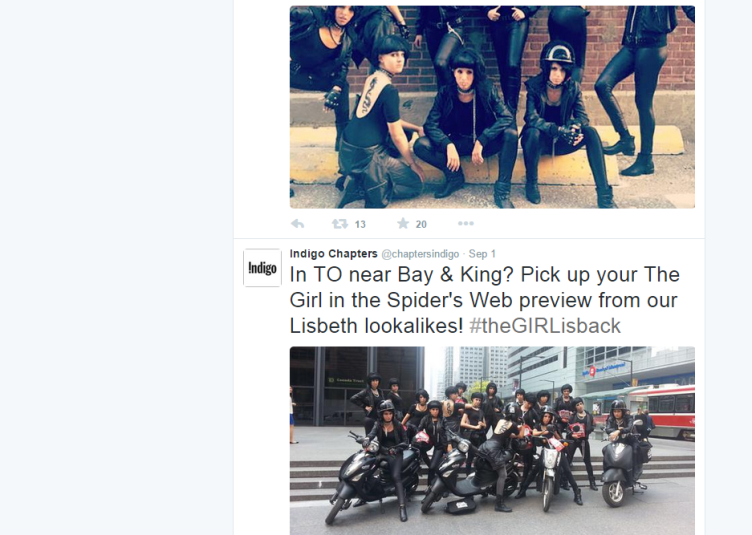This screenshot has height=535, width=752.
Task: Favorite the tweet with the star icon
Action: [x=403, y=223]
